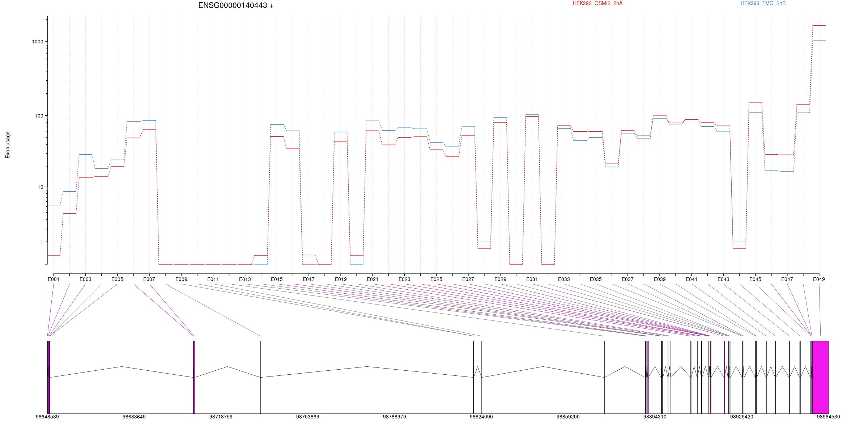Click the 1 y-axis tick label

[42, 242]
